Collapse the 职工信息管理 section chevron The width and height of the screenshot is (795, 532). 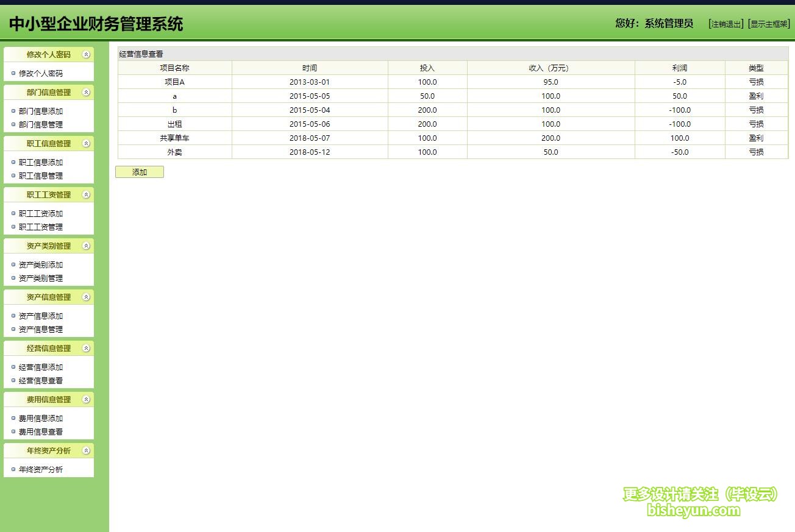pos(86,144)
